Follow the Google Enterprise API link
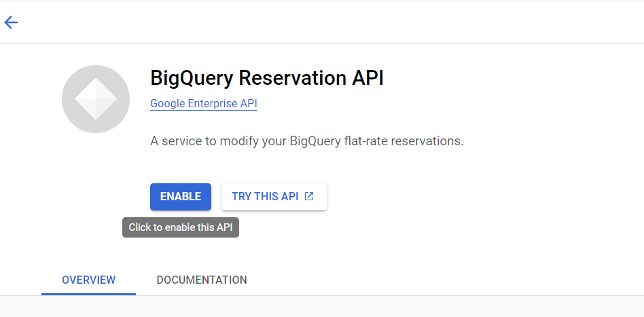Image resolution: width=644 pixels, height=317 pixels. (x=204, y=103)
